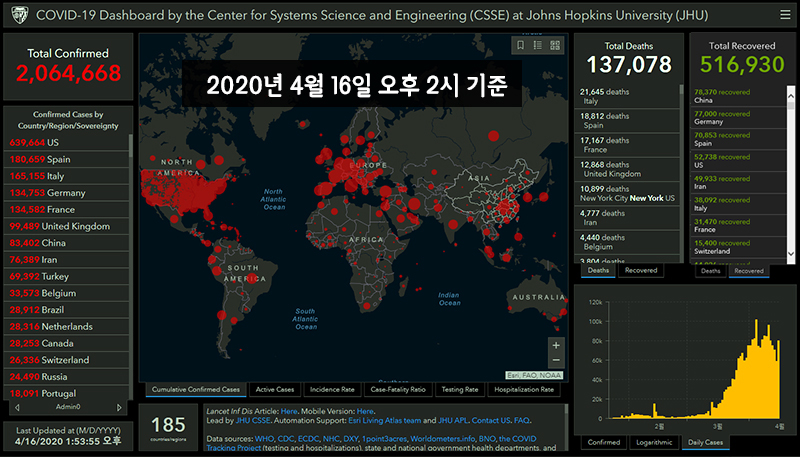The width and height of the screenshot is (800, 457).
Task: Select Germany row in confirmed cases list
Action: 66,193
